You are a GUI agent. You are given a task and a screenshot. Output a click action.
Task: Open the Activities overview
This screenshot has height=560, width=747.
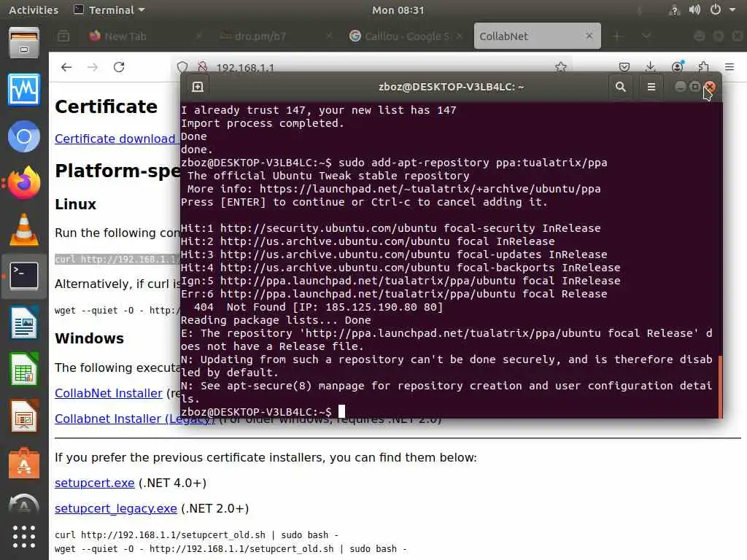click(34, 9)
